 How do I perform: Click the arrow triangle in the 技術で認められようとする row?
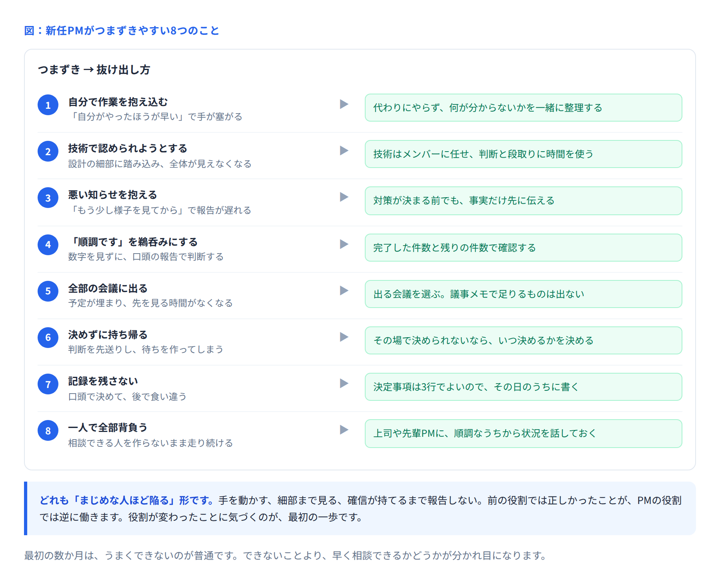point(344,150)
